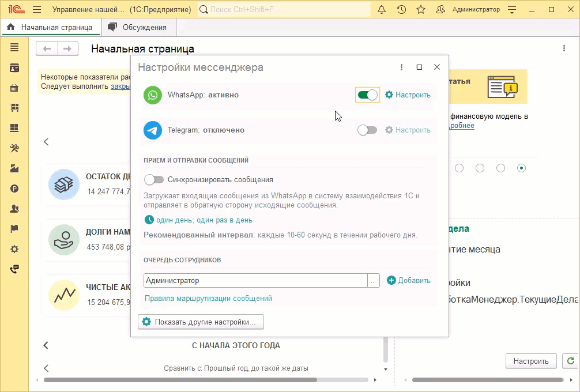
Task: Open notifications bell icon
Action: pos(382,10)
